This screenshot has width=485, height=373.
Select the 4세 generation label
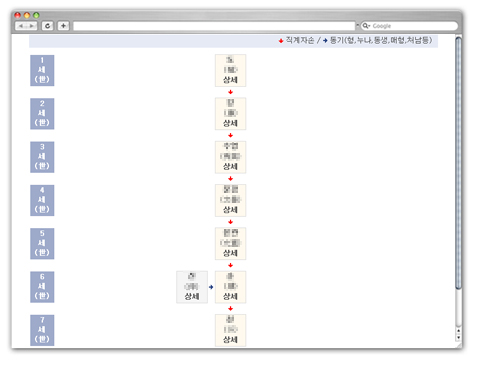coord(42,200)
